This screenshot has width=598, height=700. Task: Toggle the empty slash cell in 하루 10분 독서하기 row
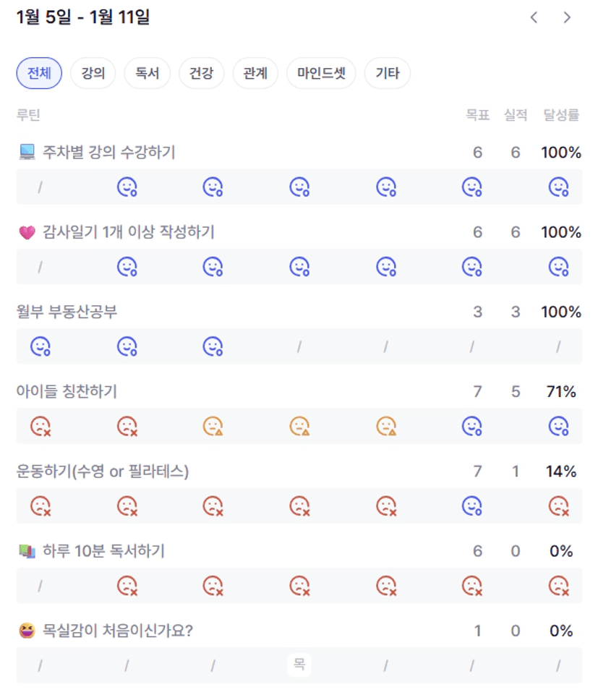40,586
